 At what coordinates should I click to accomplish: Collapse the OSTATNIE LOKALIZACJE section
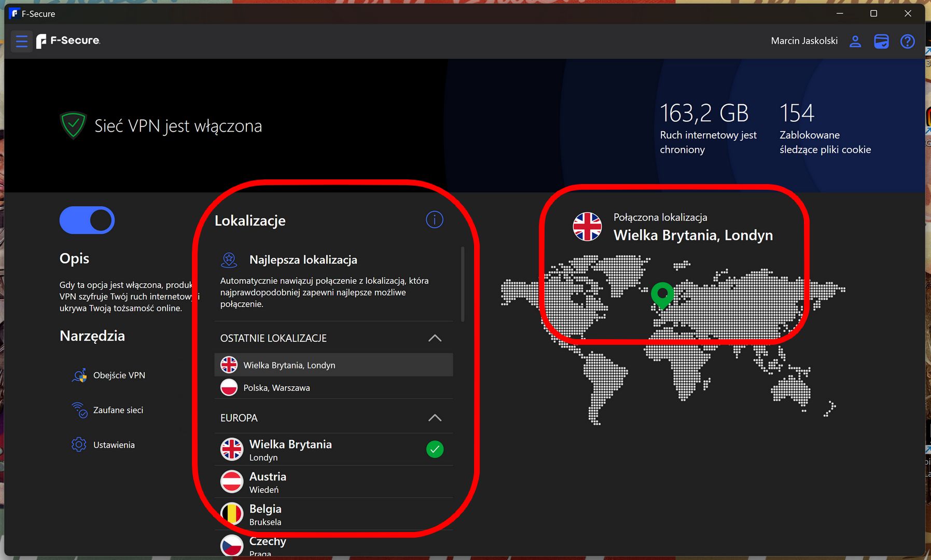(x=435, y=338)
